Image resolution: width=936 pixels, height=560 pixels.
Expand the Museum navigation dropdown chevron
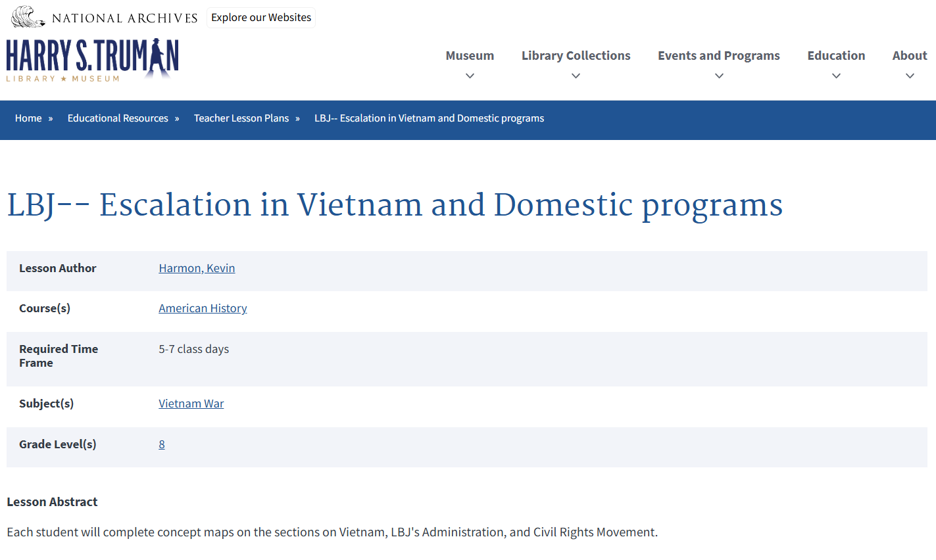tap(470, 76)
